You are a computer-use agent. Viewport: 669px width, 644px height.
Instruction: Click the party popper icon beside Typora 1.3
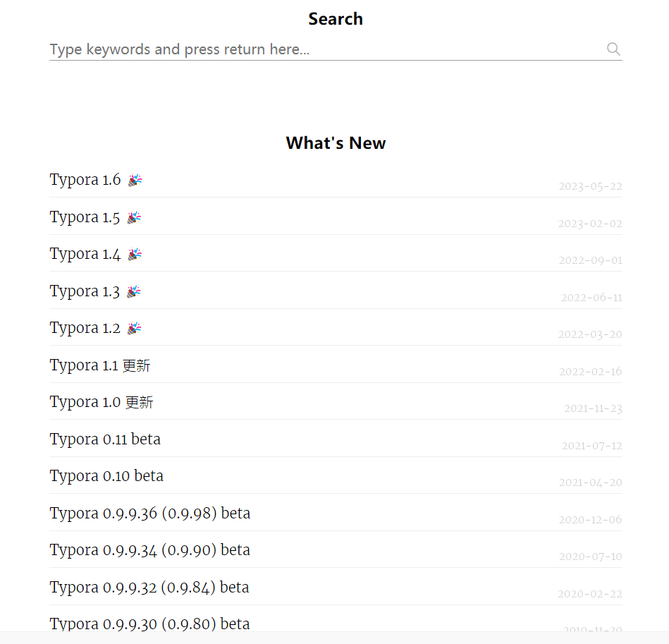point(134,291)
